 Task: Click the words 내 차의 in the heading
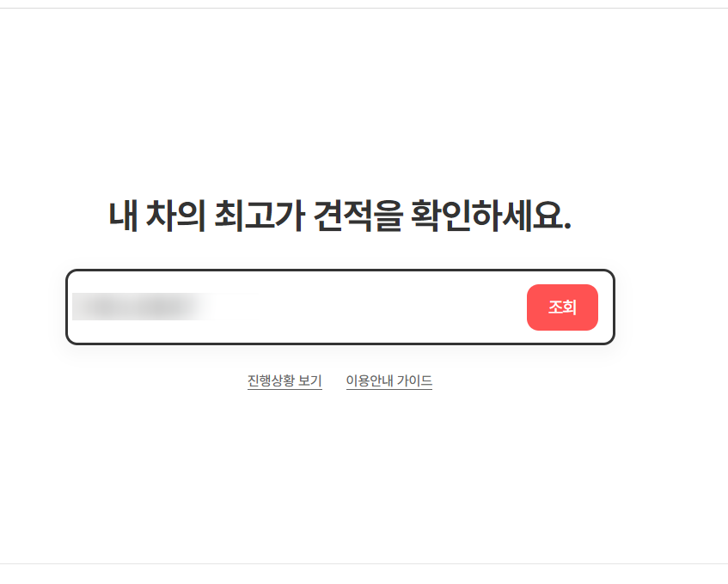[157, 216]
